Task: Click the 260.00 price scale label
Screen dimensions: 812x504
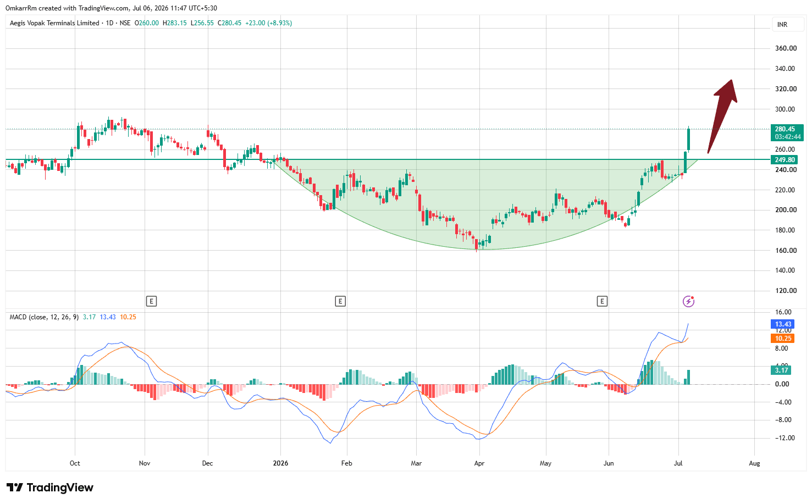Action: point(786,149)
